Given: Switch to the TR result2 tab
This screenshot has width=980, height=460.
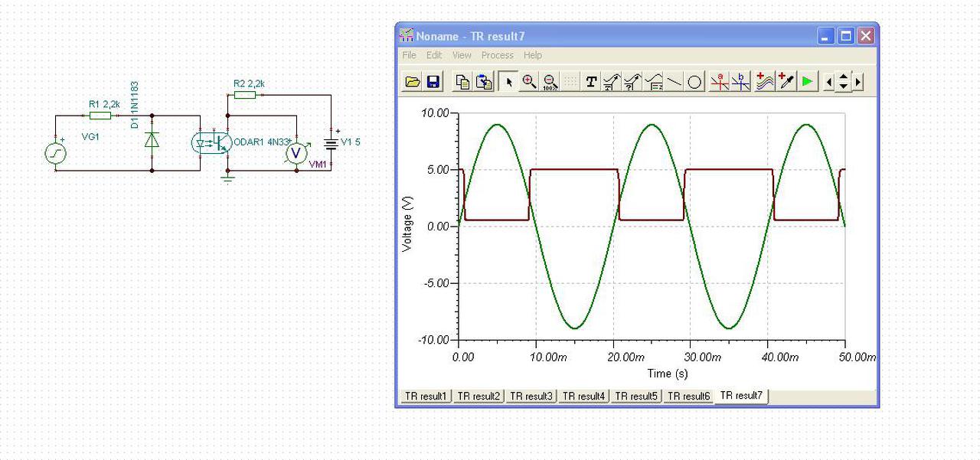Looking at the screenshot, I should 479,396.
